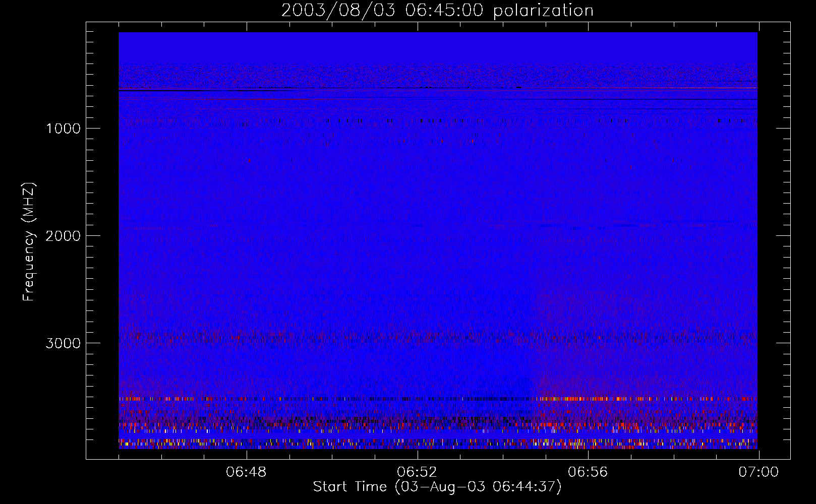Click the plot title '2003/08/03 06:45:00 polarization'

point(437,11)
